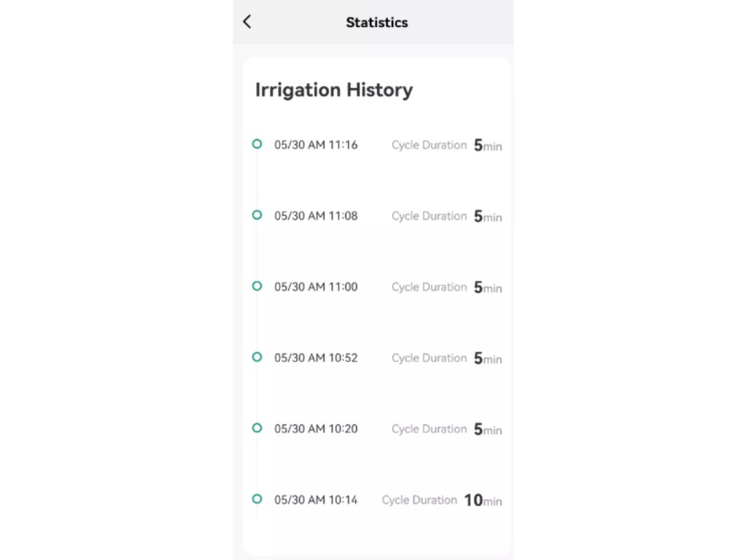Select the 5min value in 11:00 row
Screen dimensions: 747x560
pyautogui.click(x=487, y=287)
